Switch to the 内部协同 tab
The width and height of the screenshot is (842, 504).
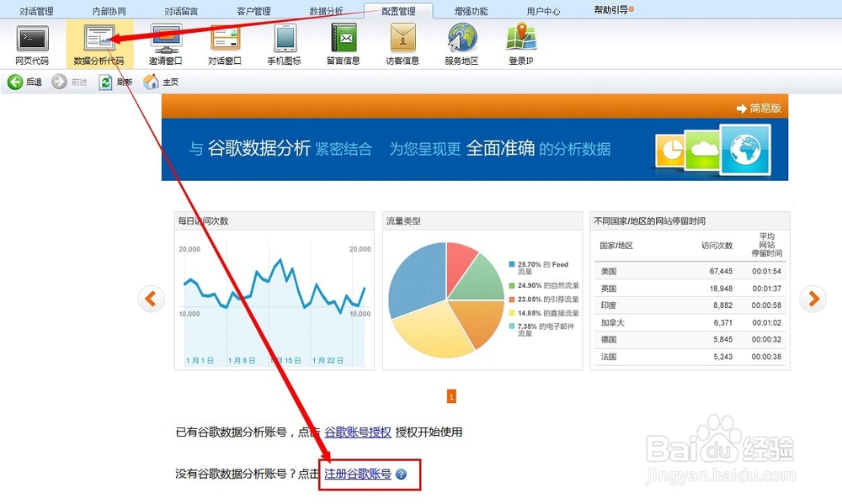click(109, 11)
